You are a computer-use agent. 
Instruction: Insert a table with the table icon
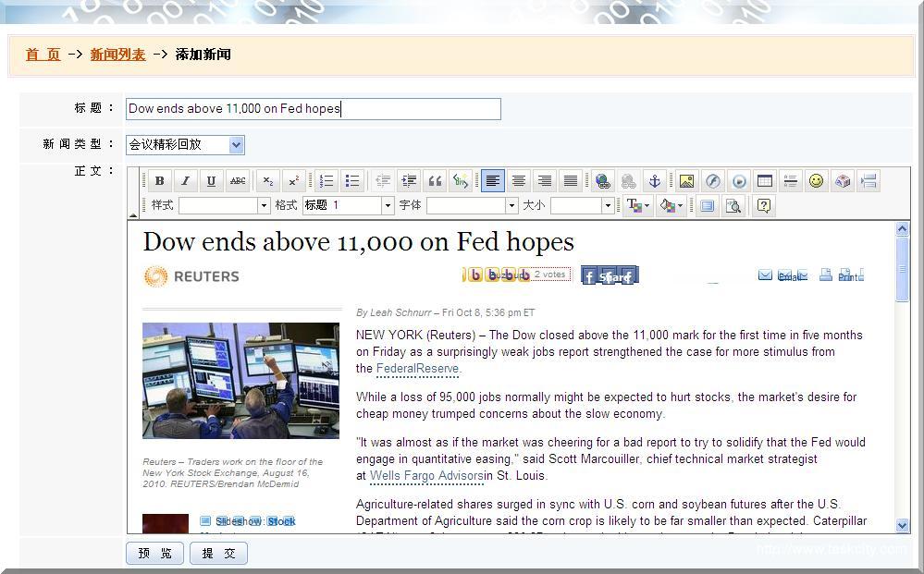tap(764, 181)
